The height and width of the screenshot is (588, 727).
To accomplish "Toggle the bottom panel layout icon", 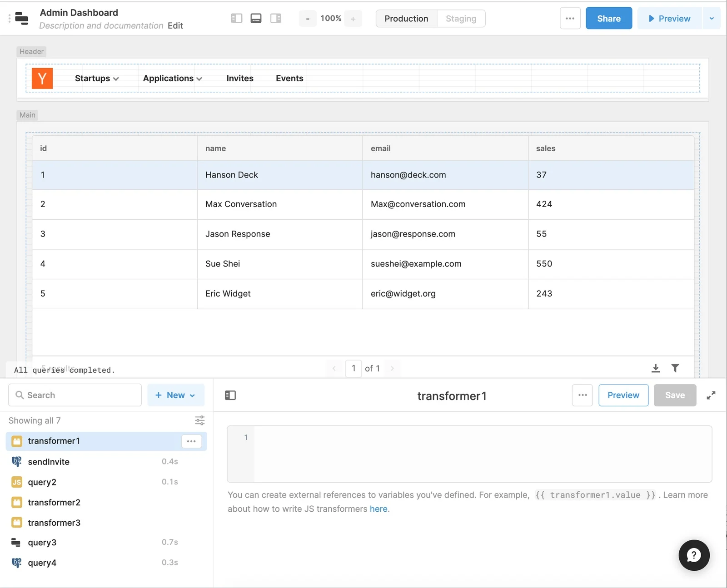I will tap(256, 18).
